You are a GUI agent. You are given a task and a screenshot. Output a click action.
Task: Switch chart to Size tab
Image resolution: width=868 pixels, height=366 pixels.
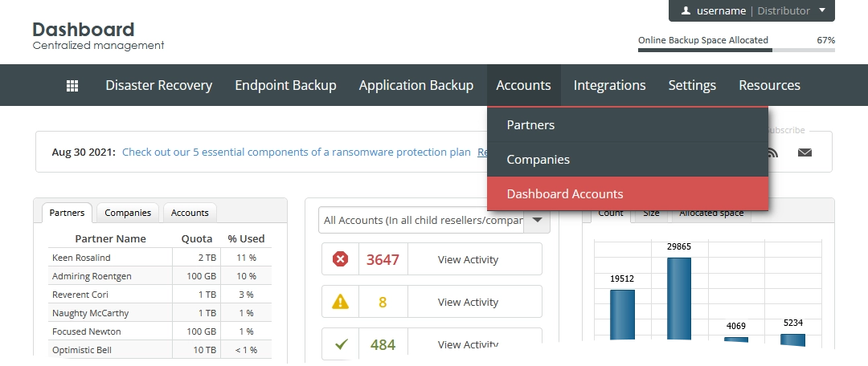coord(651,214)
